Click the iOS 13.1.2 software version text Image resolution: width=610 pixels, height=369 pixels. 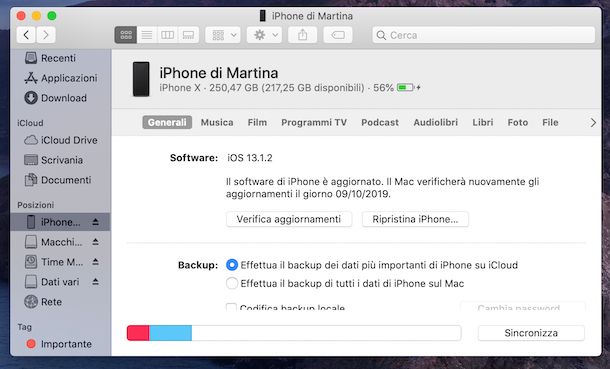coord(250,158)
